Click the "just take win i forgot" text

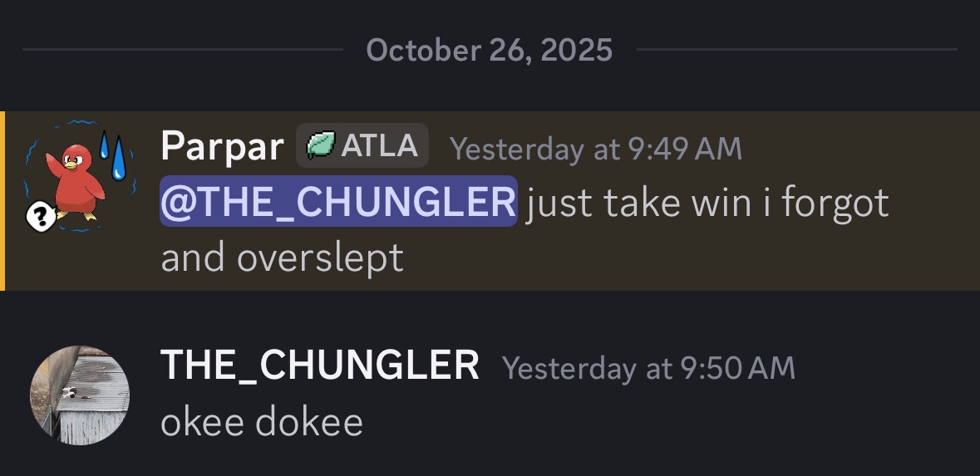707,203
